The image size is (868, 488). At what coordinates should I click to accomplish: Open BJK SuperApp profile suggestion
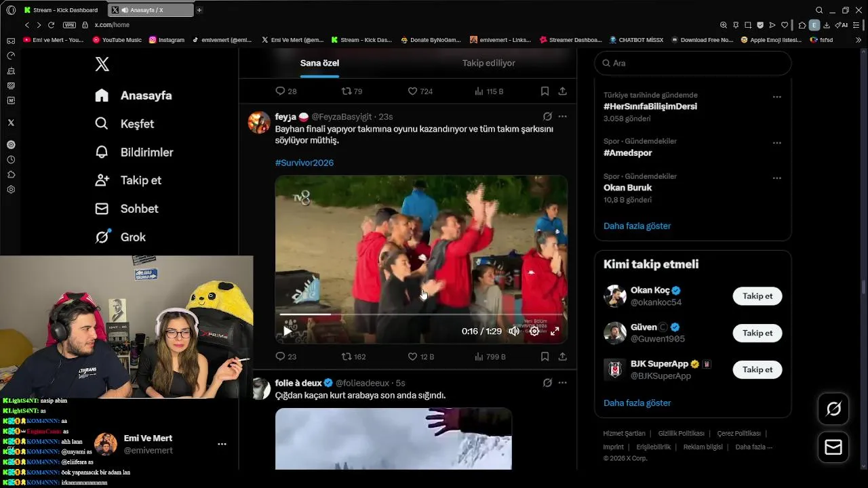point(660,363)
